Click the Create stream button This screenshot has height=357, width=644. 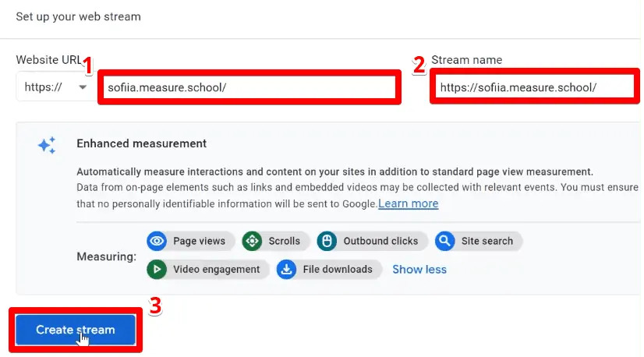tap(76, 330)
